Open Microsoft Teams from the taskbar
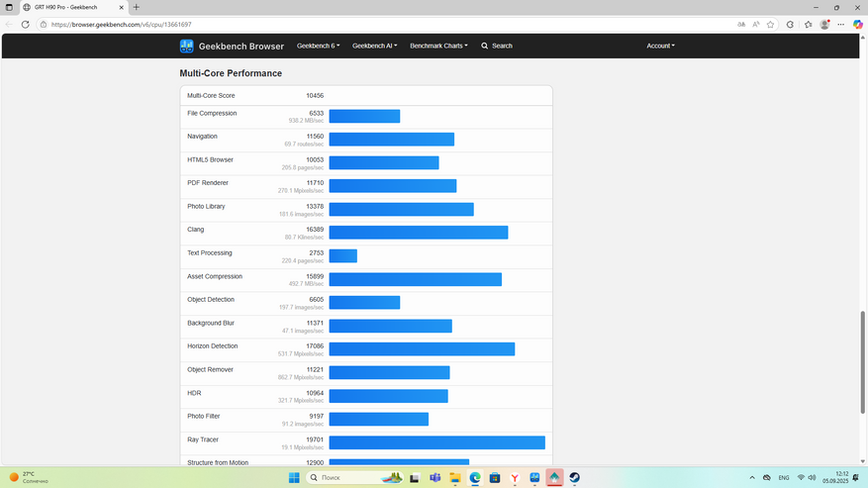868x488 pixels. click(435, 477)
